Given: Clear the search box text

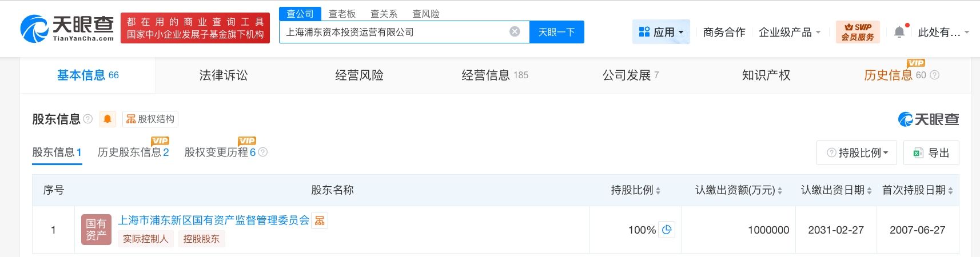Looking at the screenshot, I should [x=515, y=32].
